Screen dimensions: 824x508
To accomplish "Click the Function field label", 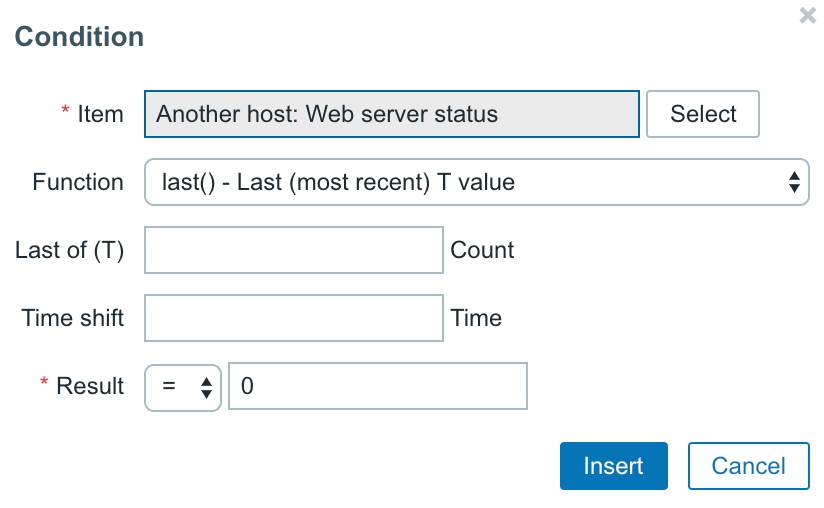I will [x=78, y=182].
